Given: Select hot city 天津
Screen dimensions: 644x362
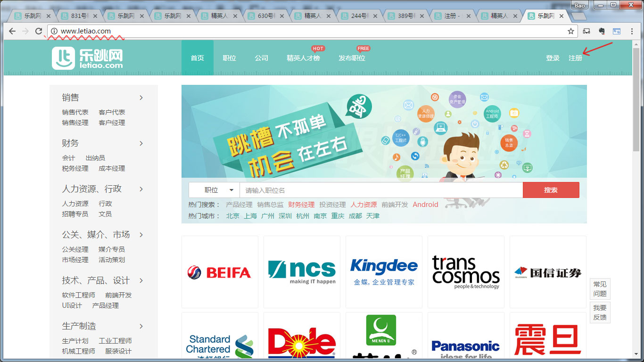Looking at the screenshot, I should [373, 216].
